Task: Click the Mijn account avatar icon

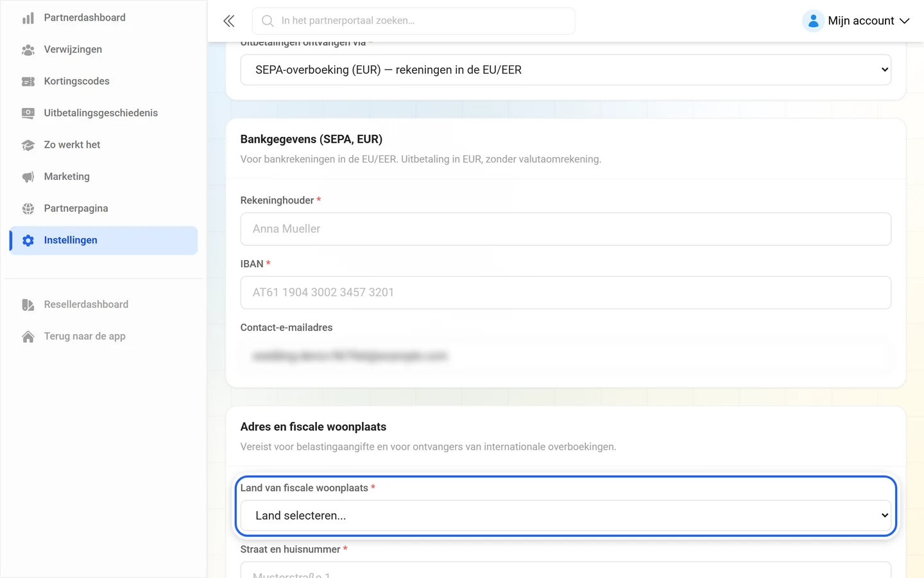Action: (813, 21)
